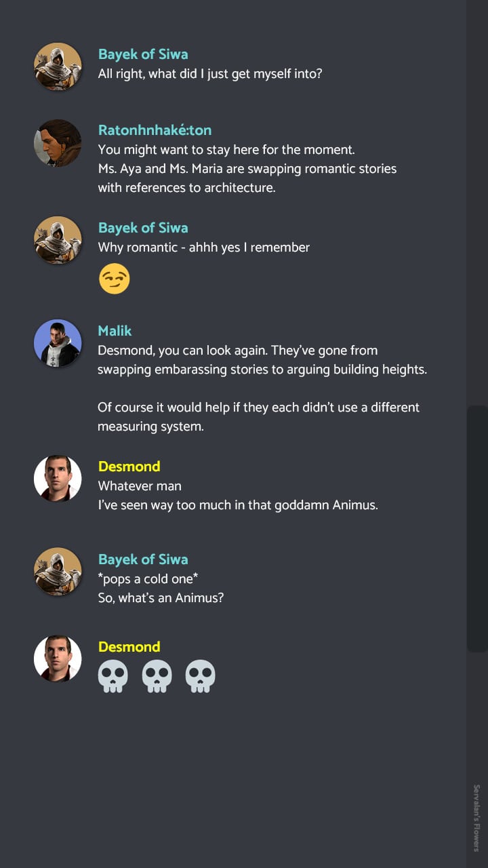Open Bayek's avatar beside "All right" message
The width and height of the screenshot is (488, 868).
coord(58,66)
